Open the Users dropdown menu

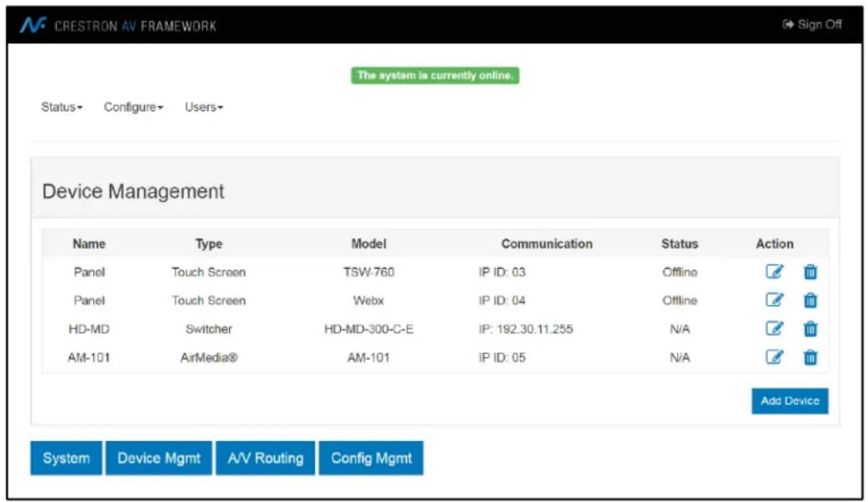click(204, 107)
